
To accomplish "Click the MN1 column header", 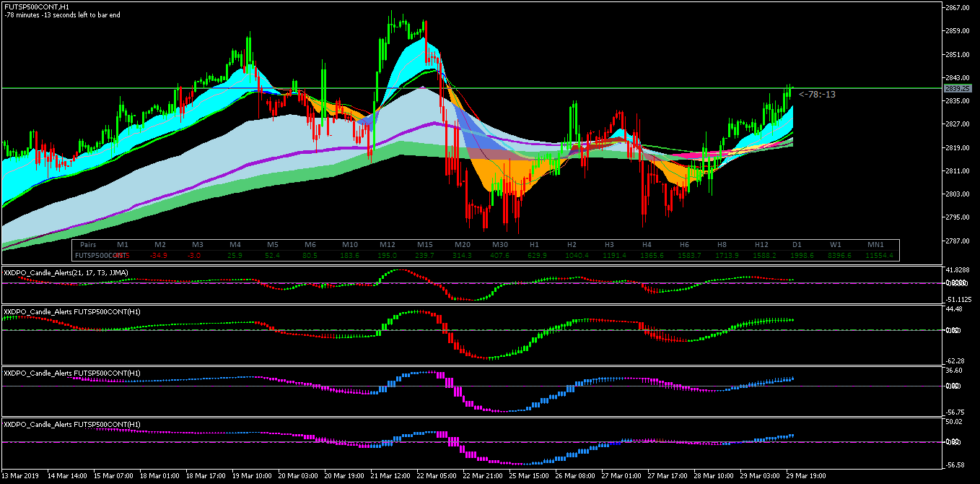I will (876, 245).
